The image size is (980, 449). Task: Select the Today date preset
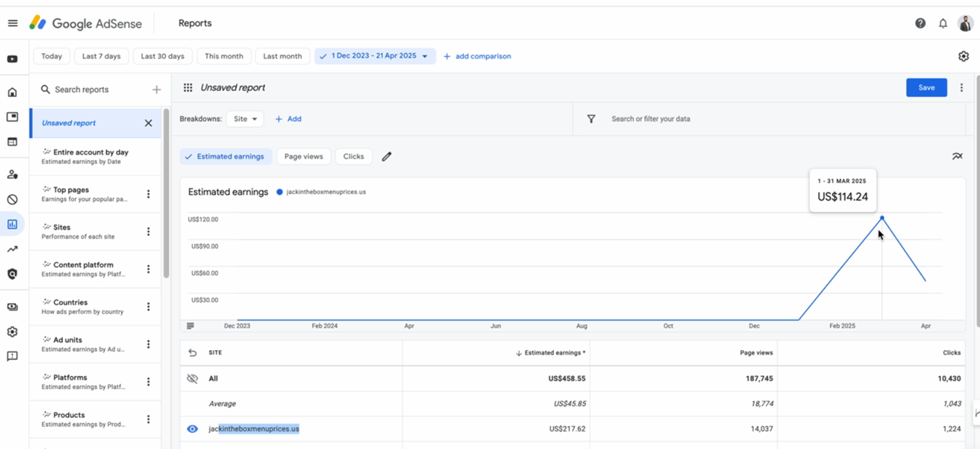(x=52, y=56)
